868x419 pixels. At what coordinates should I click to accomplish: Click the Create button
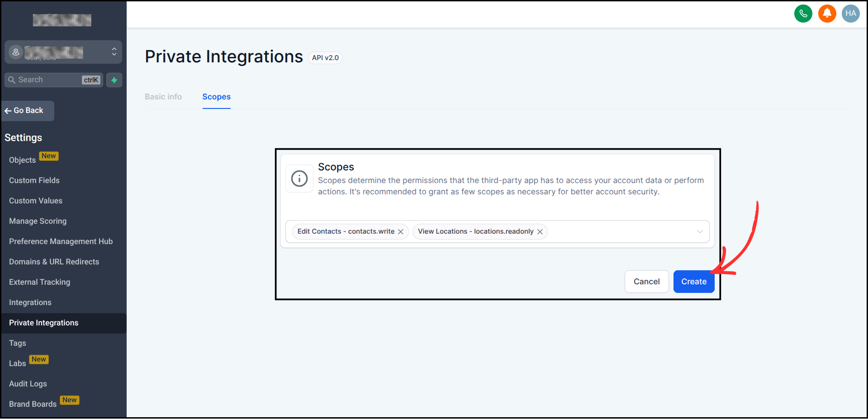coord(693,281)
